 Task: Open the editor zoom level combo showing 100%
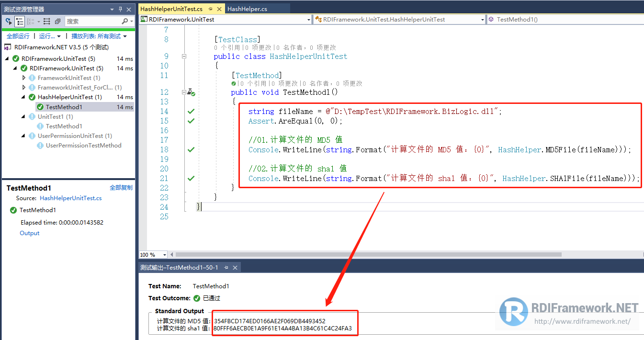tap(152, 254)
